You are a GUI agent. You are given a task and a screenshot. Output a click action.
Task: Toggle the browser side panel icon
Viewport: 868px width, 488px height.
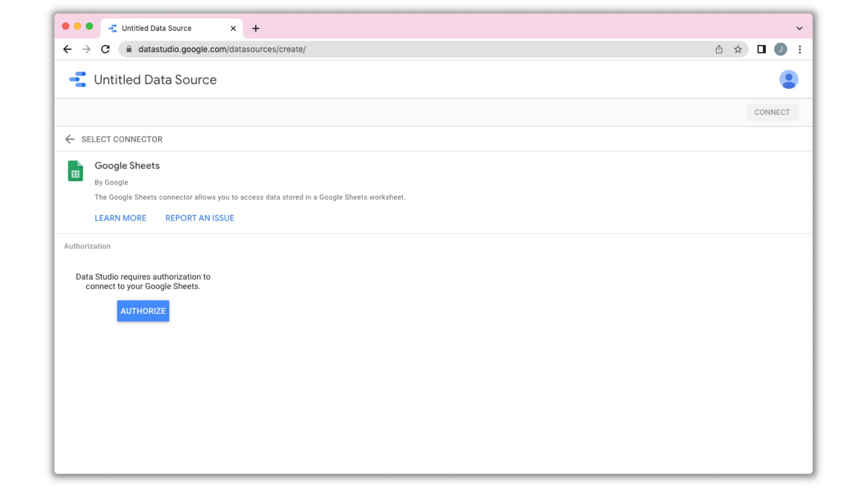click(x=761, y=49)
